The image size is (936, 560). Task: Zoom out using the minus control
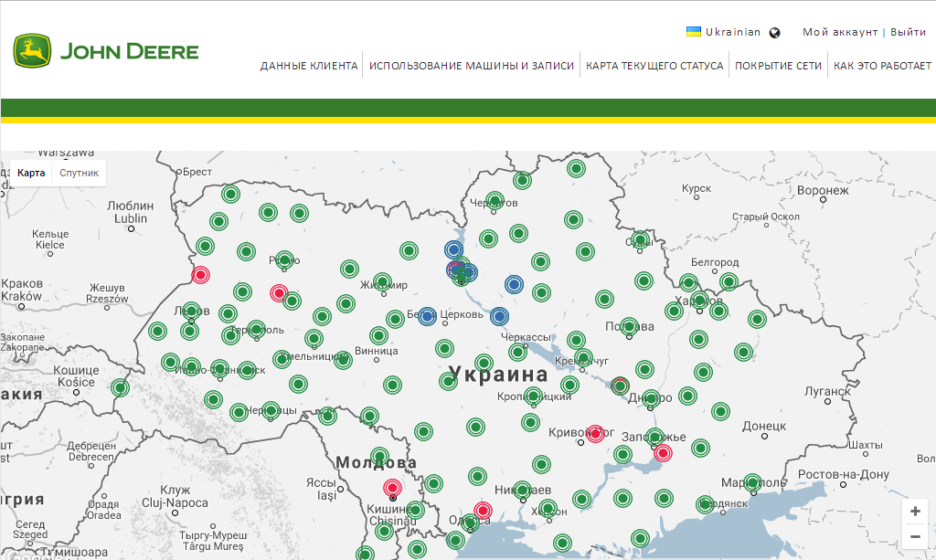[x=914, y=536]
